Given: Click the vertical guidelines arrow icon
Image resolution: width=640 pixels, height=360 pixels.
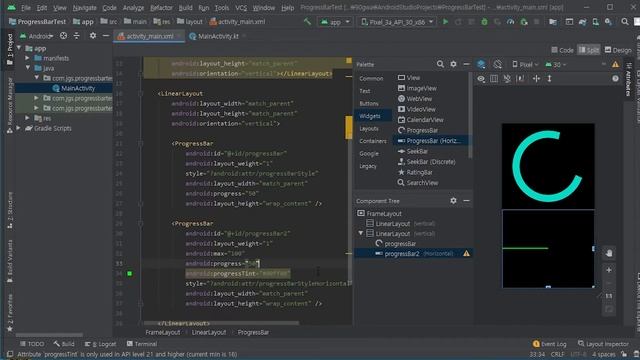Looking at the screenshot, I should click(549, 78).
